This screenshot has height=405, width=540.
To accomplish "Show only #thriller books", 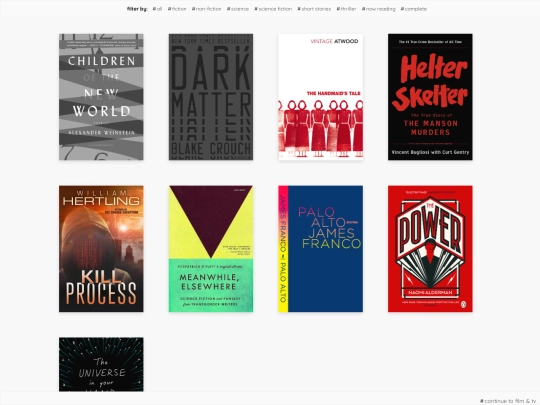I will coord(346,9).
